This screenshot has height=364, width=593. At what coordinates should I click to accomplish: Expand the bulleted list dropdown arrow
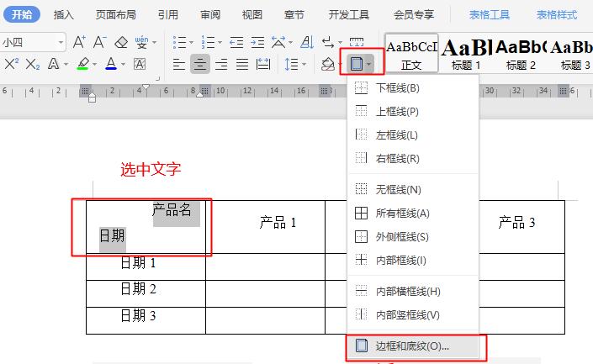(191, 42)
